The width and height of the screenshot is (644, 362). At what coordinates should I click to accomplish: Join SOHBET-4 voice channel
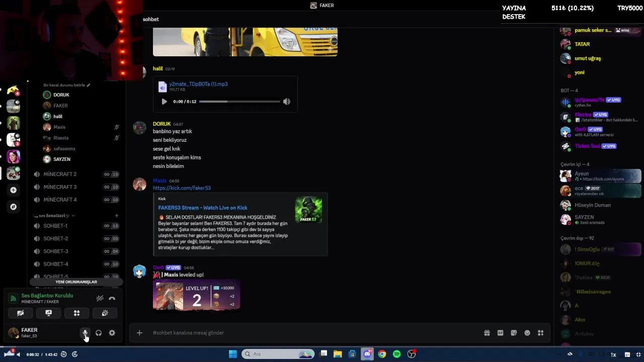tap(77, 264)
